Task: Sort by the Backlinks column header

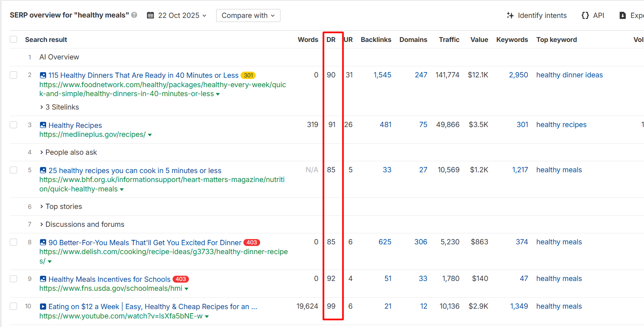Action: [376, 40]
